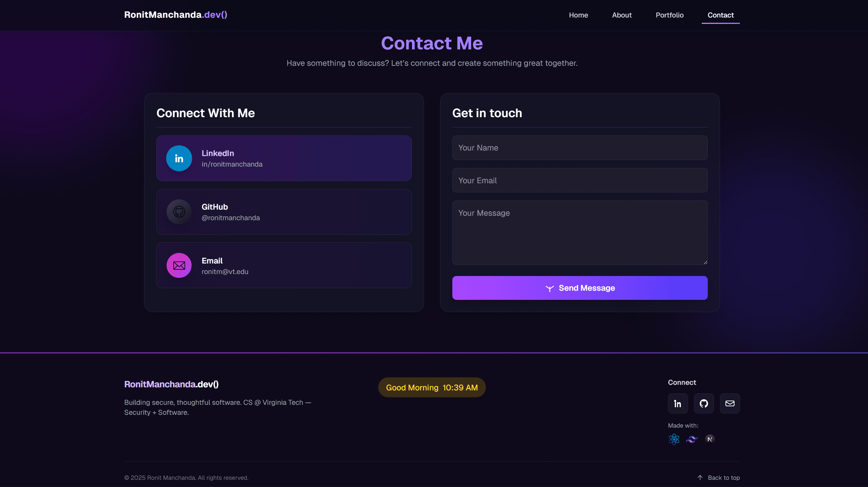This screenshot has height=487, width=868.
Task: Select the GitHub icon in Connect With Me
Action: pos(179,212)
